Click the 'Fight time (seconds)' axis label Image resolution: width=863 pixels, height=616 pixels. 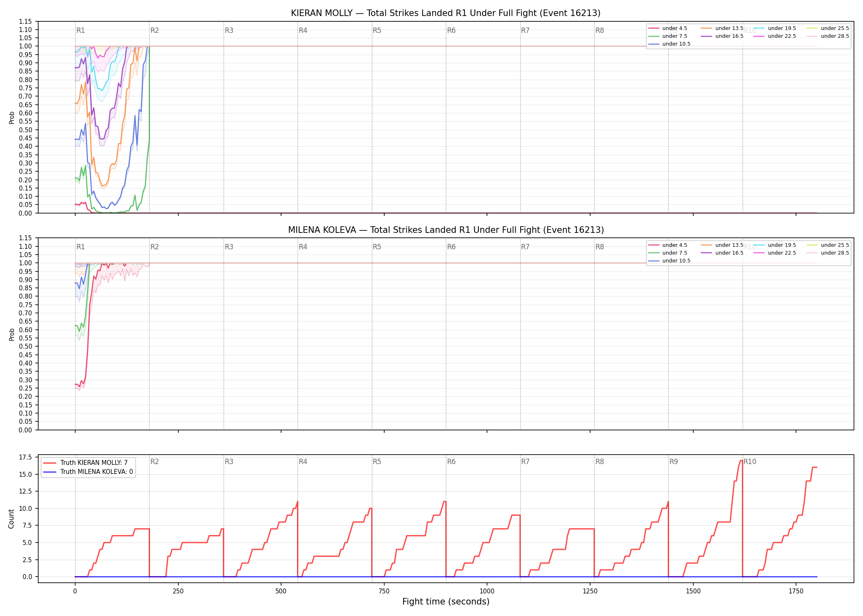coord(446,602)
